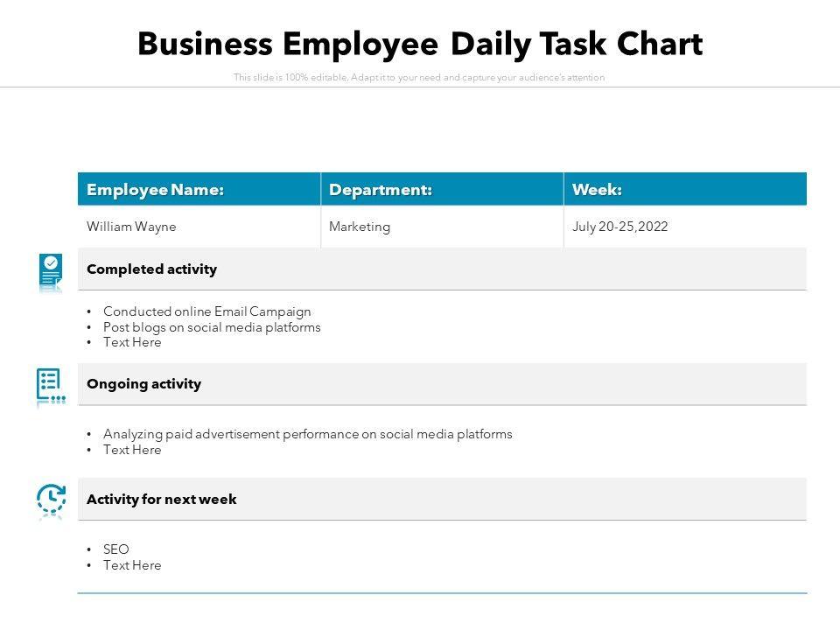This screenshot has width=840, height=630.
Task: Click Text Here under Completed activity
Action: (x=132, y=343)
